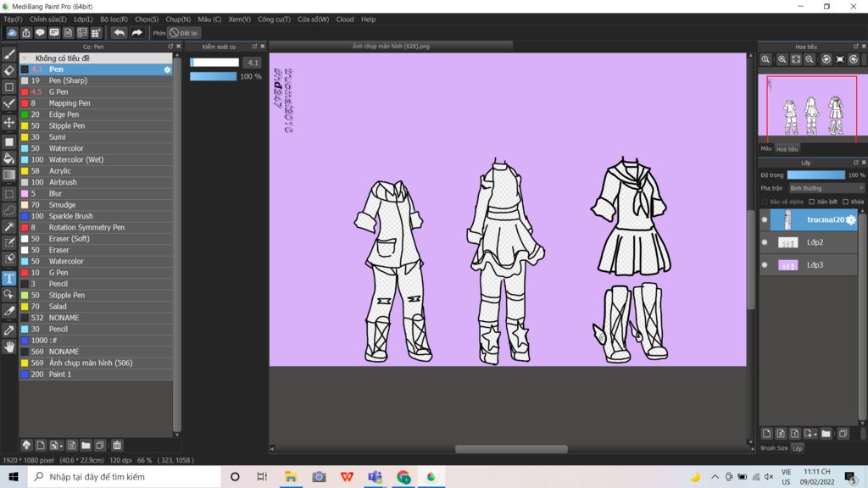868x488 pixels.
Task: Click the brush size value field 4.1
Action: [x=253, y=63]
